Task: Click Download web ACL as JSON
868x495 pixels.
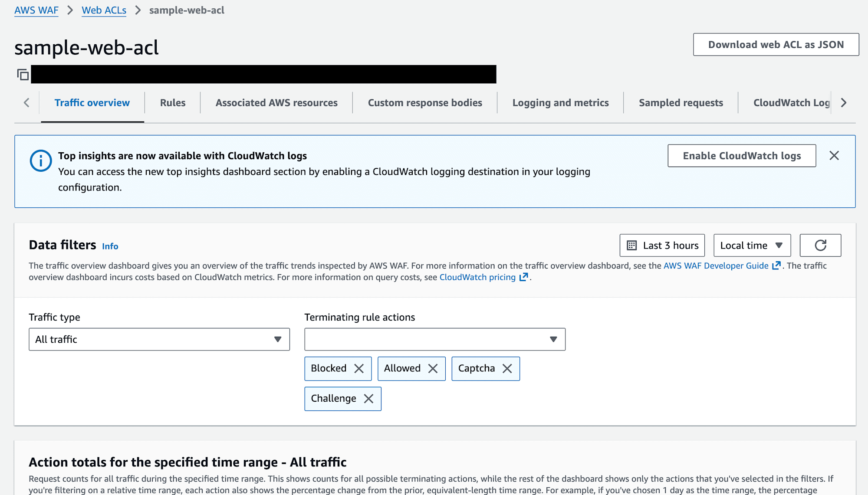Action: click(776, 45)
